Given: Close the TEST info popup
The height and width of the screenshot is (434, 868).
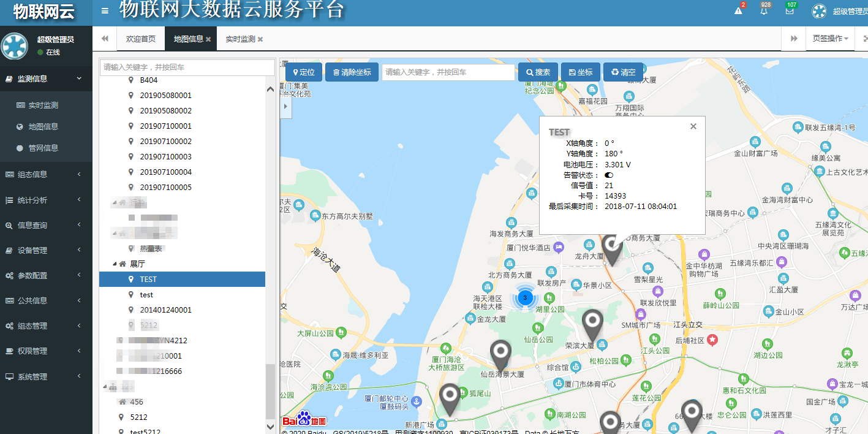Looking at the screenshot, I should point(693,126).
